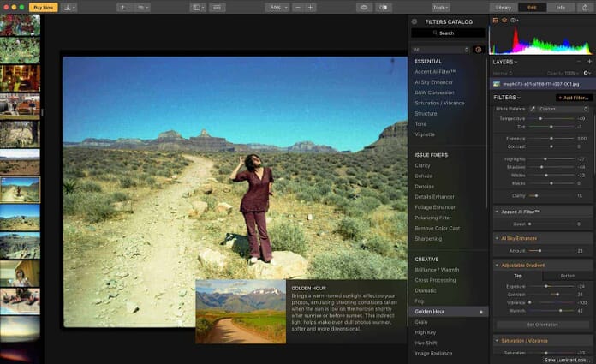
Task: Select the Top gradient tab
Action: 518,276
